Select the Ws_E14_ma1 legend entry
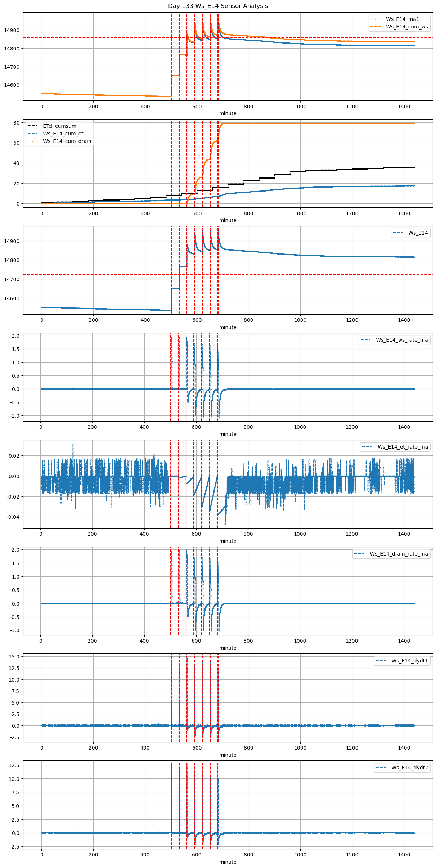Image resolution: width=436 pixels, height=868 pixels. [402, 19]
